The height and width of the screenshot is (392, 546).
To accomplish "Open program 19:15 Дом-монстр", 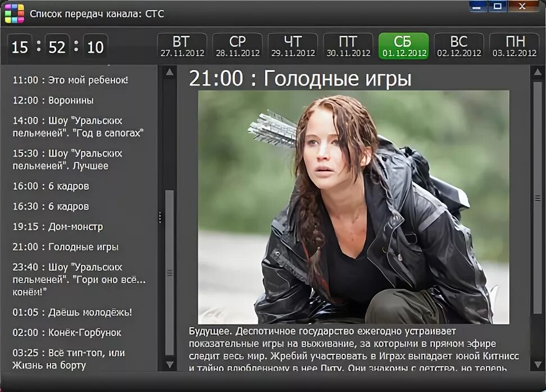I will point(58,227).
